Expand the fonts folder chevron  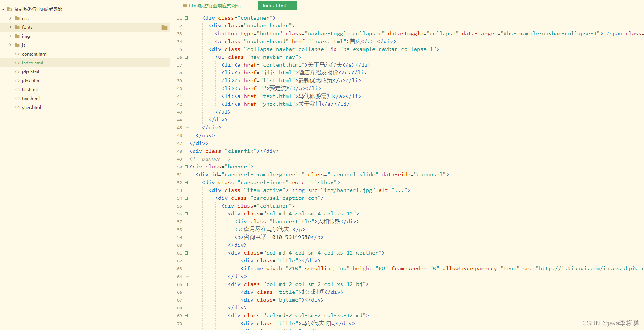(x=10, y=27)
